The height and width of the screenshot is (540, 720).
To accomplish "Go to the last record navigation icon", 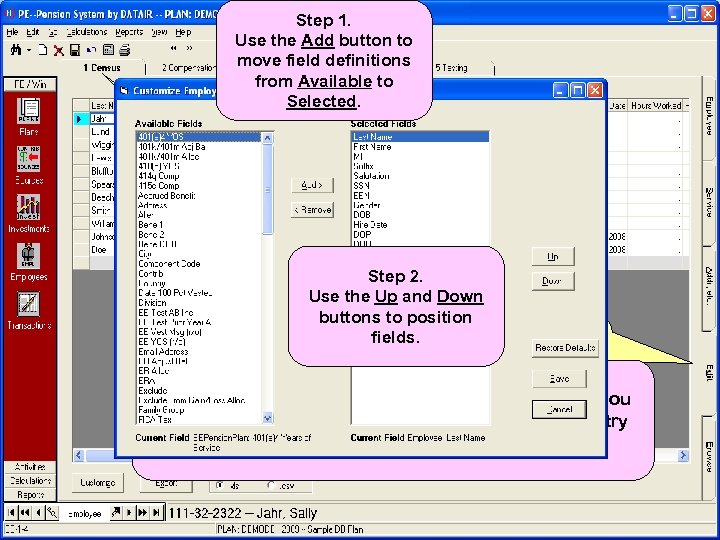I will tap(156, 512).
